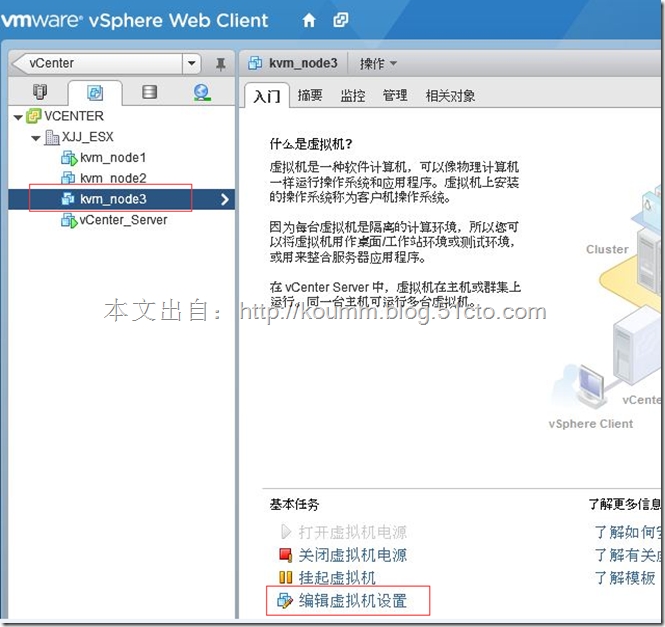Click the grey power-on play icon
Image resolution: width=665 pixels, height=627 pixels.
point(286,532)
